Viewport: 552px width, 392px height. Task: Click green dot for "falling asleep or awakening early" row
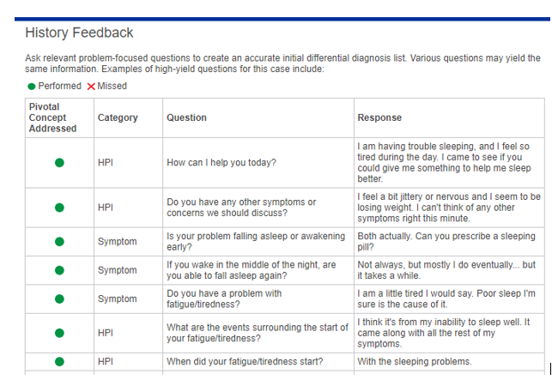pyautogui.click(x=59, y=242)
